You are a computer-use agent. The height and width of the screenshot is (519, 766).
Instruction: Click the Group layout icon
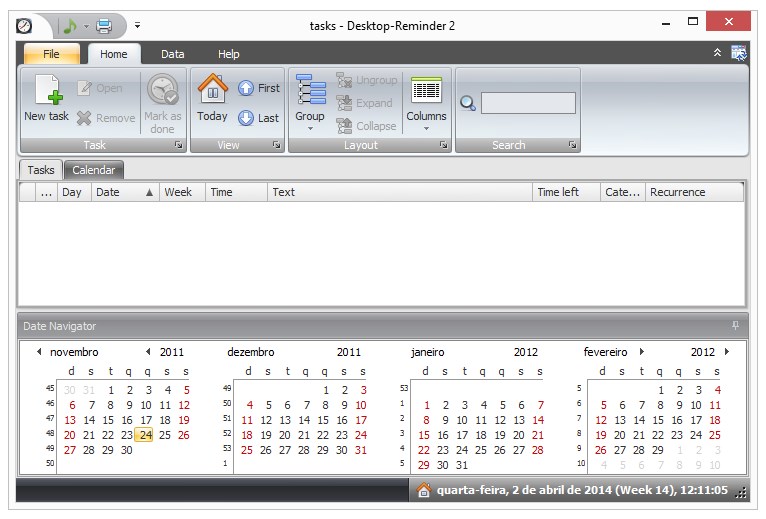(311, 89)
